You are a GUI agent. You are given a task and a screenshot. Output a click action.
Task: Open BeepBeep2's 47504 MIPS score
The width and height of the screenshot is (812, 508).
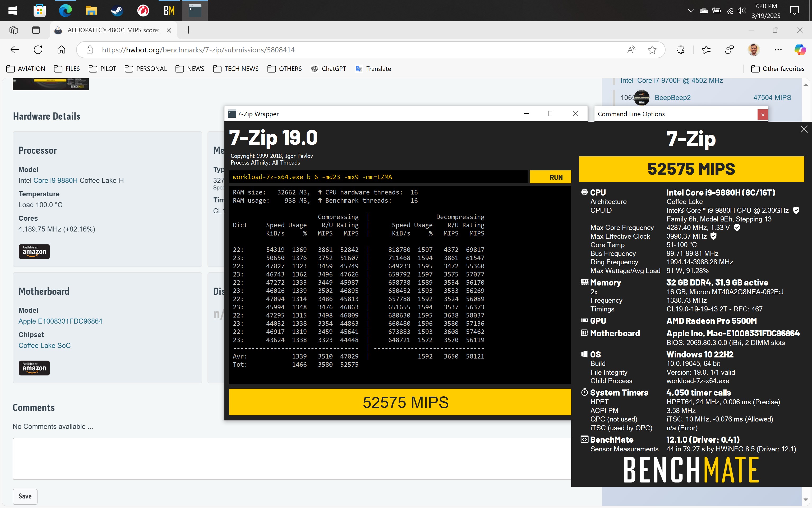coord(772,98)
